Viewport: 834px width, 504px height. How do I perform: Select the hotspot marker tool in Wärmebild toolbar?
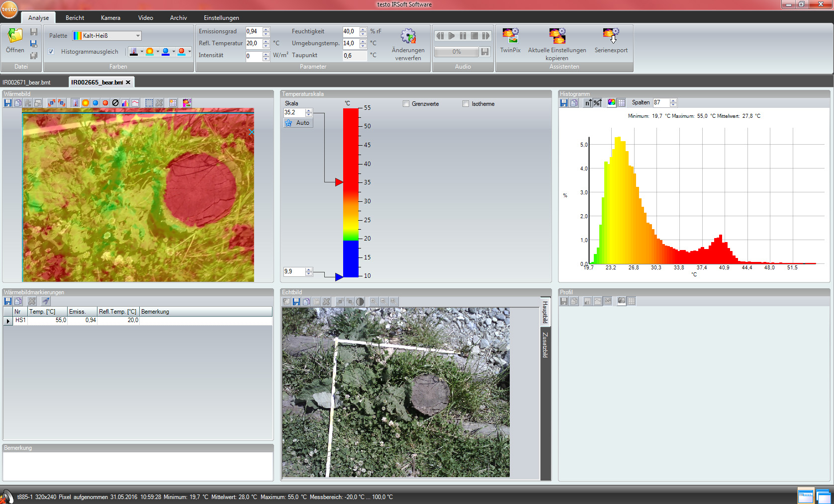pos(105,103)
